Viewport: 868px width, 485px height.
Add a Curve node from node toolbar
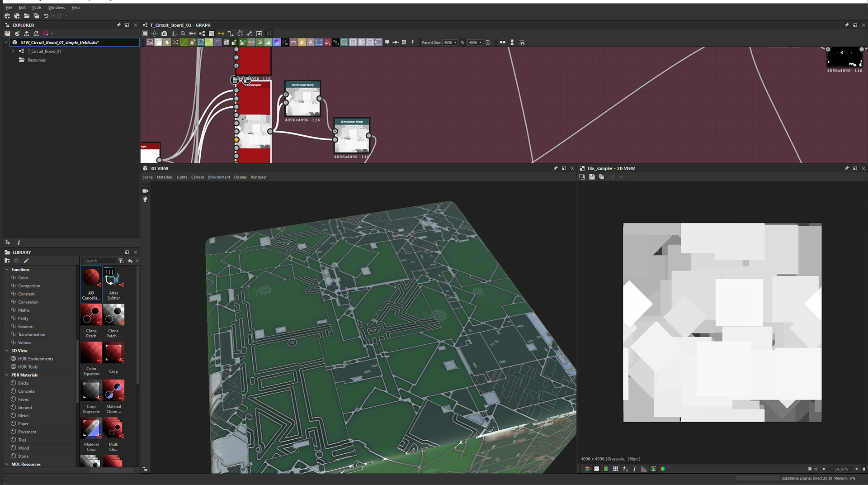pyautogui.click(x=184, y=43)
